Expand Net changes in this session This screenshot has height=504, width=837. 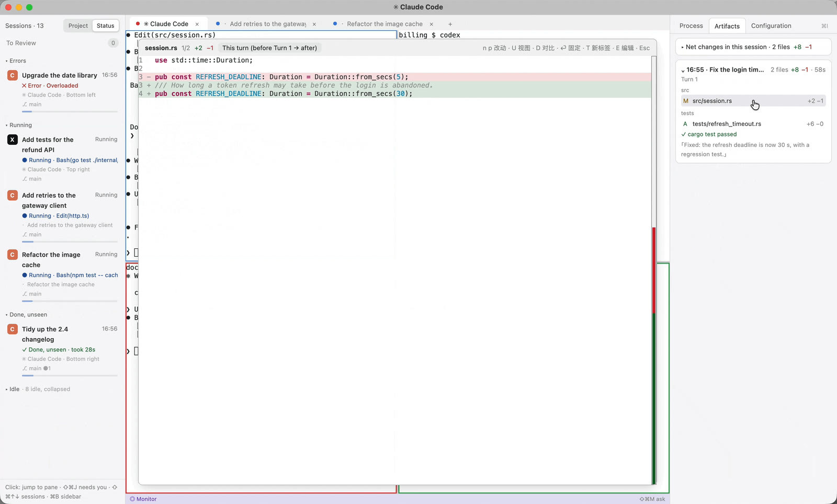pos(753,47)
